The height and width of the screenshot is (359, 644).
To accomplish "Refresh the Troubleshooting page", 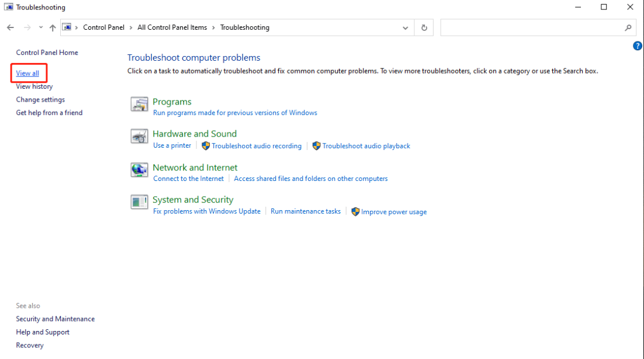I will pos(424,27).
